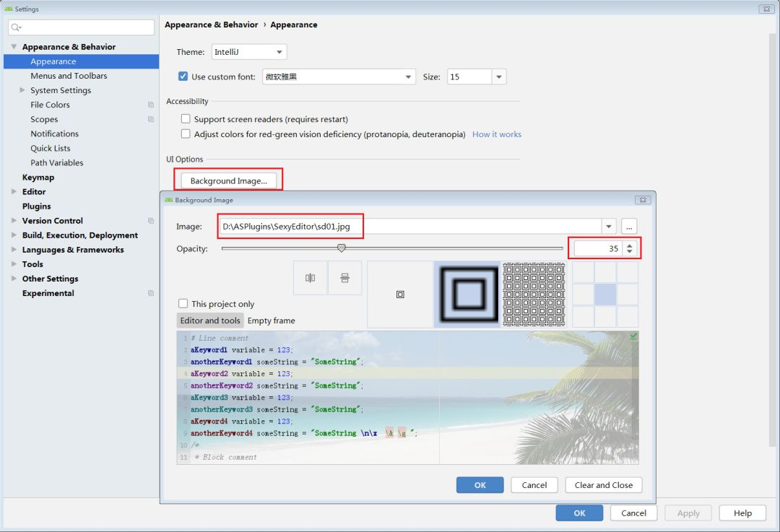Expand the Build, Execution, Deployment node
The width and height of the screenshot is (780, 532).
pos(14,235)
